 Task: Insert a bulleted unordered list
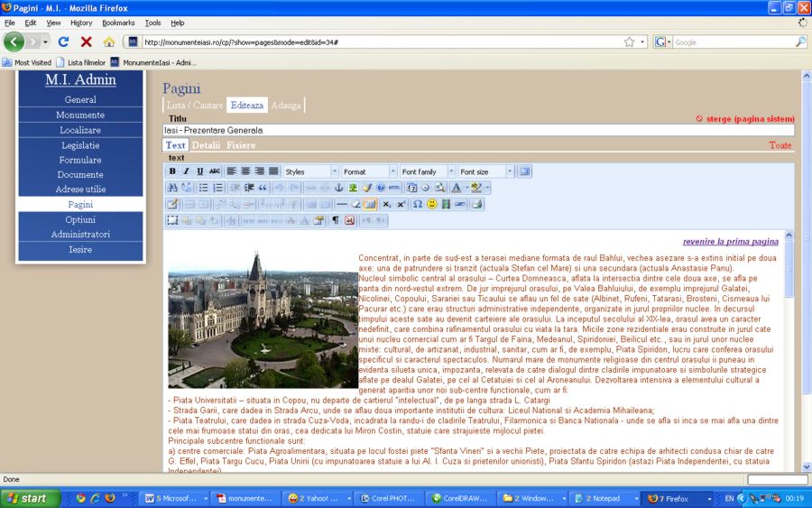(x=203, y=188)
